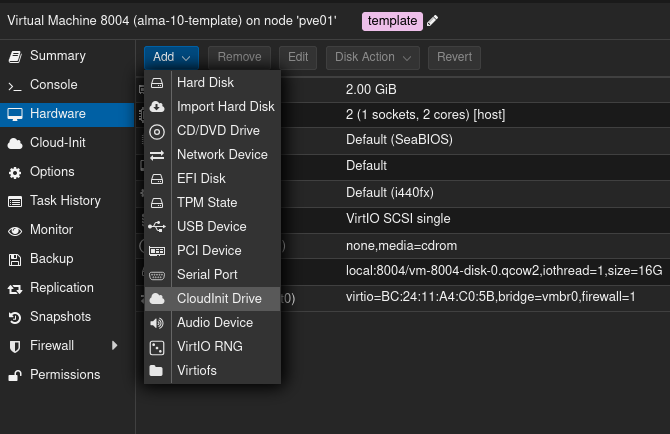Open the Disk Action dropdown

coord(373,58)
